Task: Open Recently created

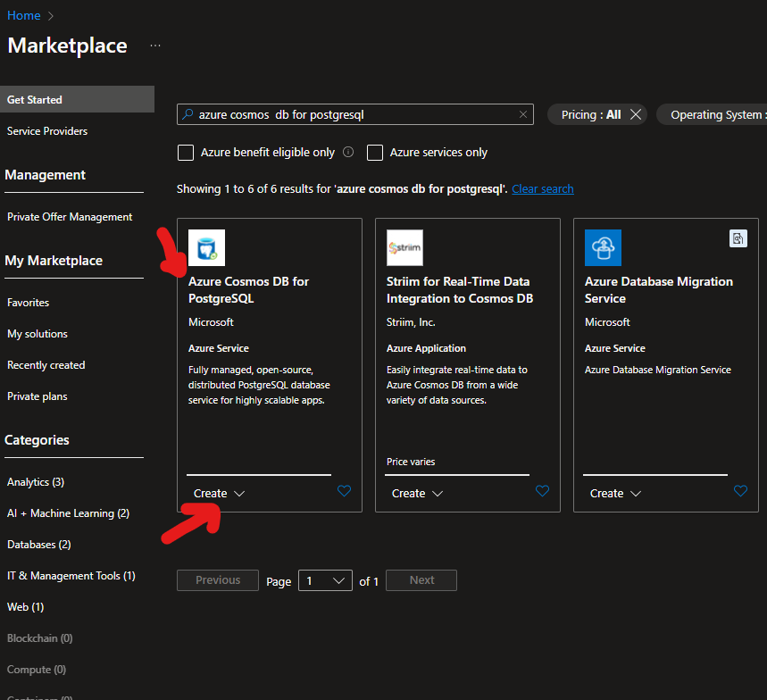Action: [46, 365]
